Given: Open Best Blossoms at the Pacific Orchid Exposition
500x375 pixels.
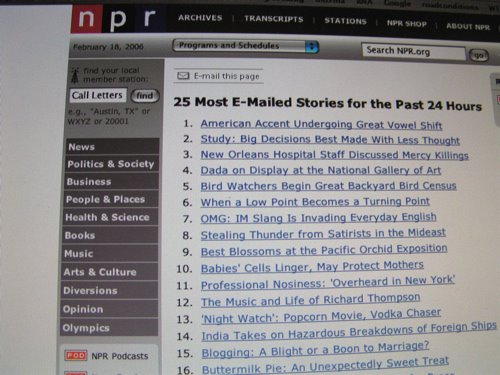Looking at the screenshot, I should (324, 250).
